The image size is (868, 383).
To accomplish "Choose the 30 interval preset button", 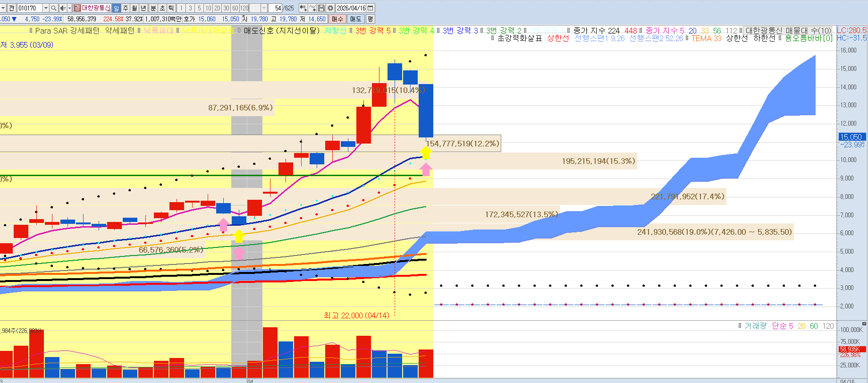I will (226, 8).
